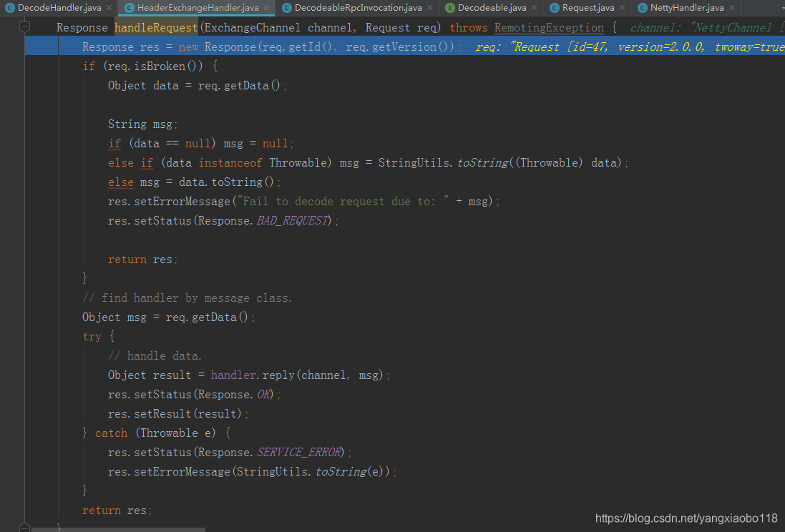Click the RemotingException class reference
The width and height of the screenshot is (785, 532).
point(549,27)
